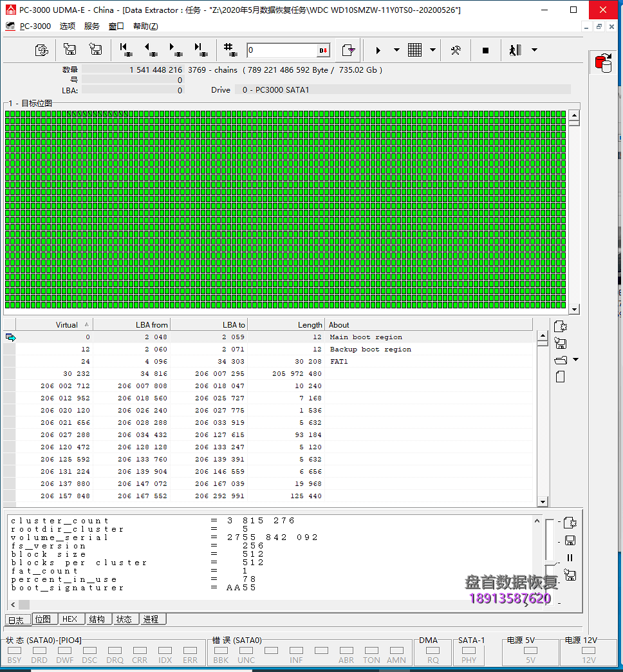Sort by the Virtual column header
The height and width of the screenshot is (672, 623).
pos(54,324)
